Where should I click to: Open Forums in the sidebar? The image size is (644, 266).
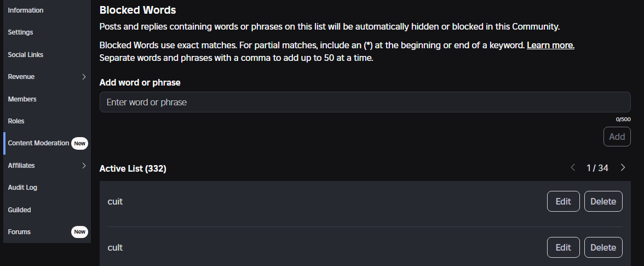pos(20,232)
